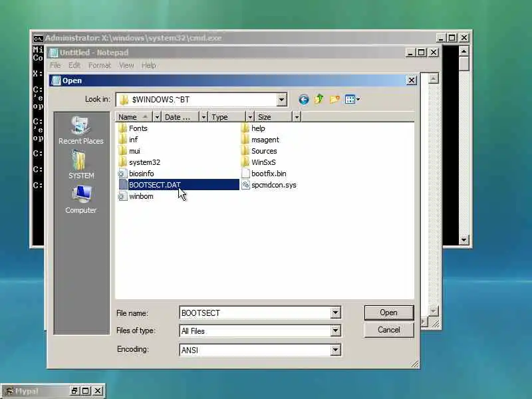Open the Name column filter arrow
The height and width of the screenshot is (399, 532).
[x=157, y=117]
